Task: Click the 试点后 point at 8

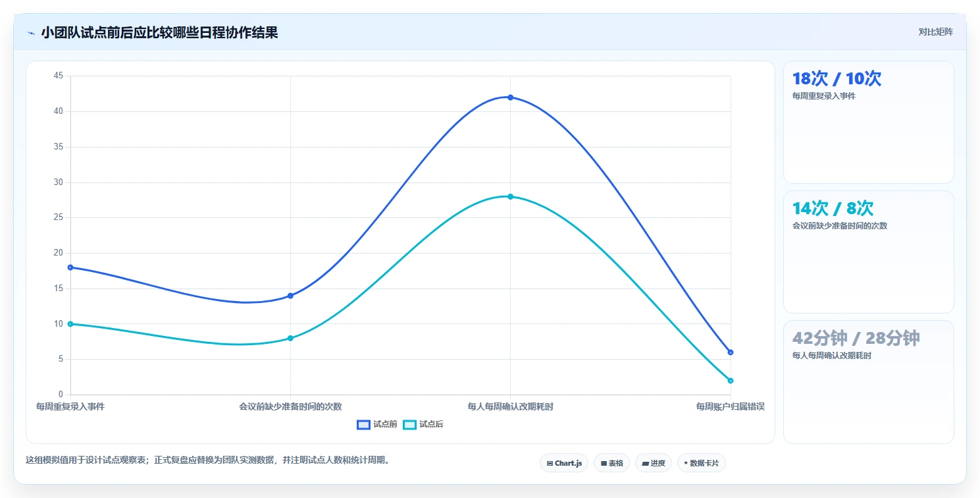Action: (x=290, y=338)
